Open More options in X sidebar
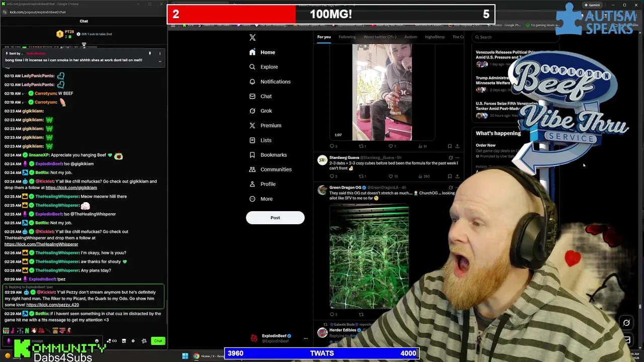 coord(261,199)
